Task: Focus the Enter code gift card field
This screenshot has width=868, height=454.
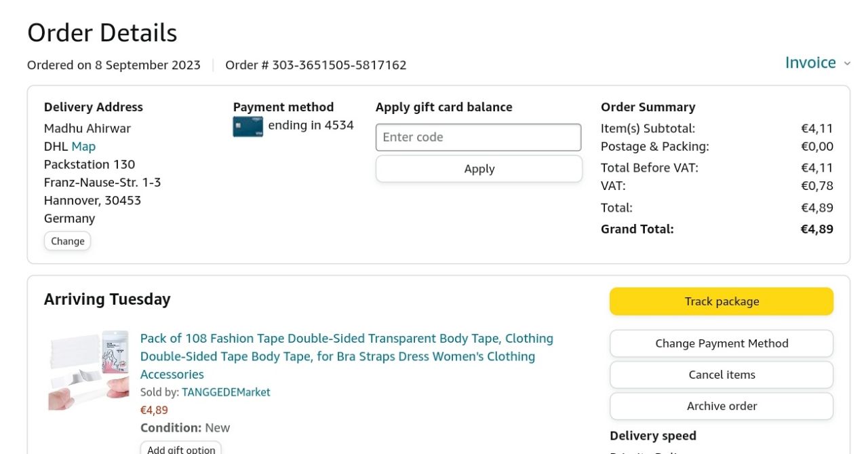Action: 478,137
